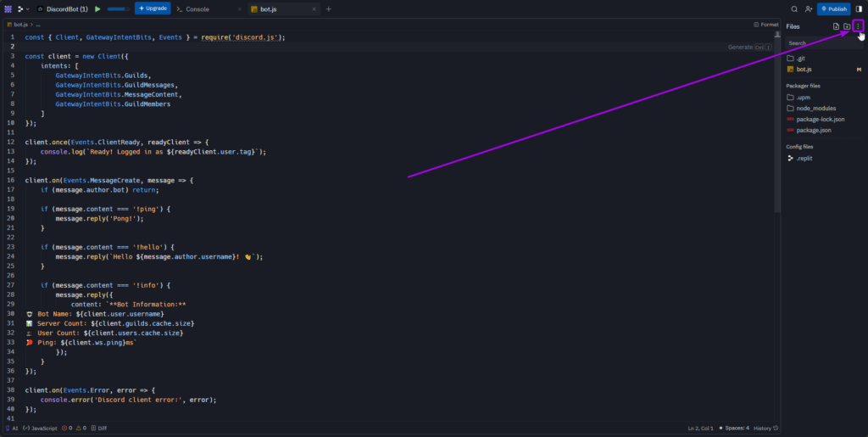Toggle the Diff view in status bar
The width and height of the screenshot is (868, 437).
(x=99, y=429)
